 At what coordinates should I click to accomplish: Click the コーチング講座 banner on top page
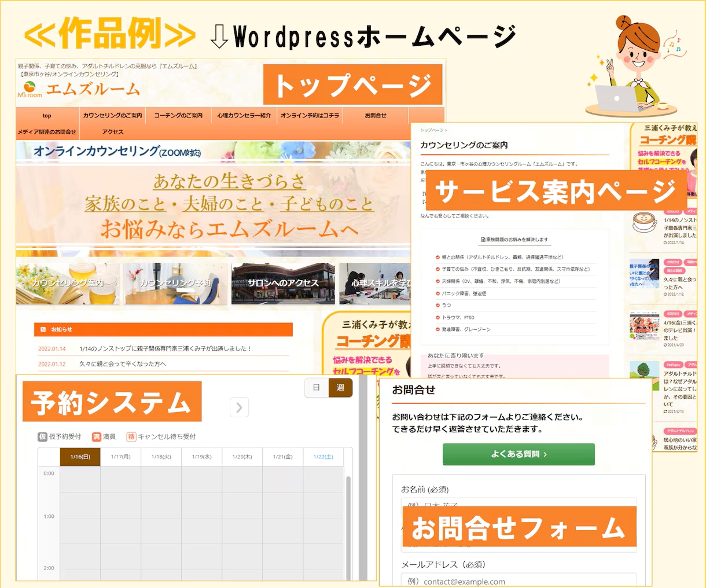tap(367, 344)
